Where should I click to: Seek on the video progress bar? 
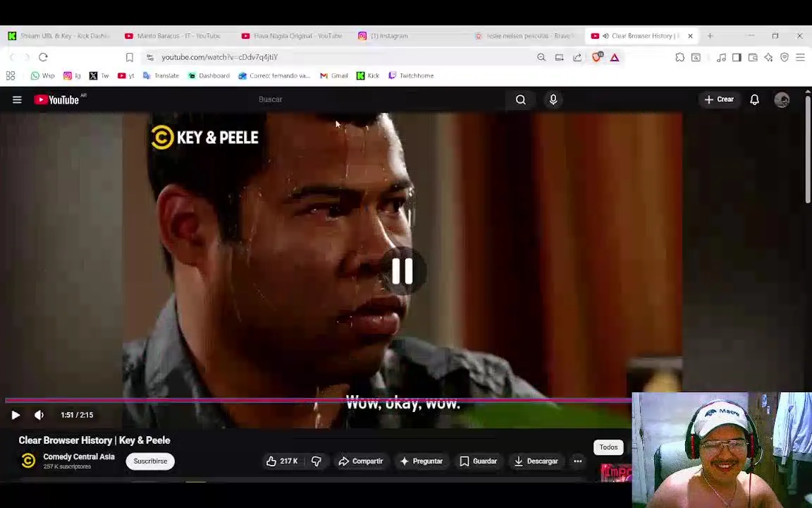click(318, 400)
